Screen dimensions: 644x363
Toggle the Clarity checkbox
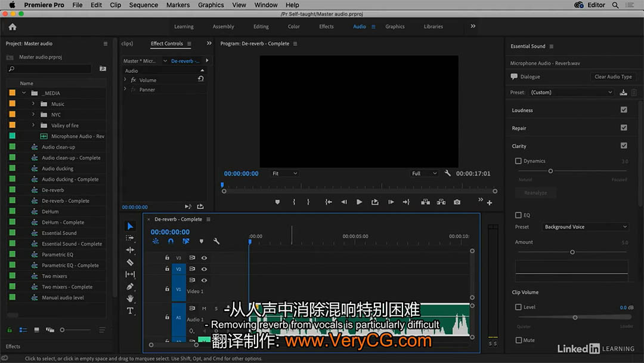624,146
